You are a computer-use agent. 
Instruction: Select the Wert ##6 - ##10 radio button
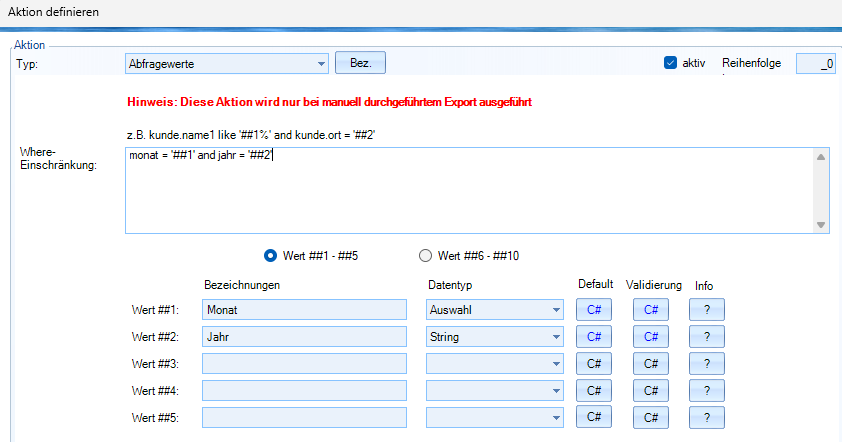[426, 255]
